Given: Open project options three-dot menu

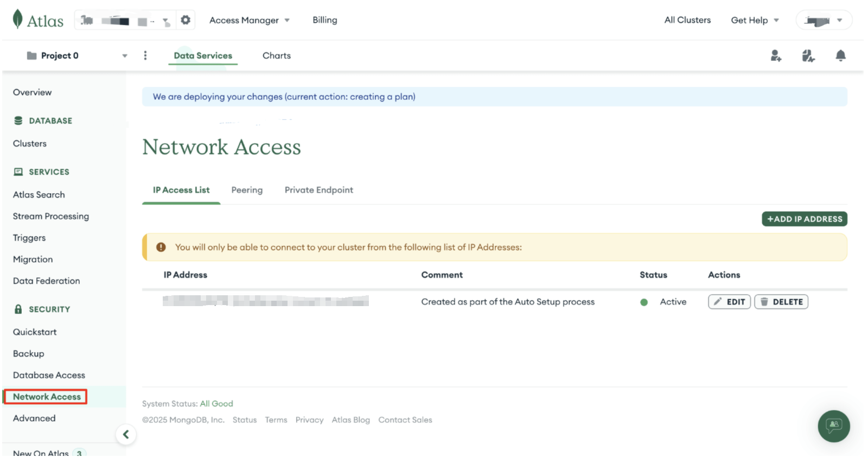Looking at the screenshot, I should point(145,55).
